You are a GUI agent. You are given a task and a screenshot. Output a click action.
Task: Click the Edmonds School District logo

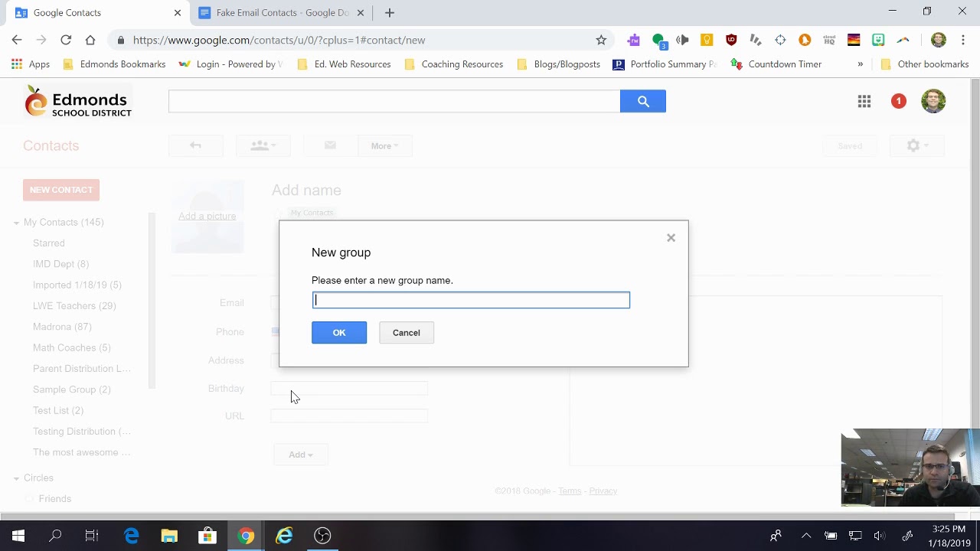coord(78,101)
